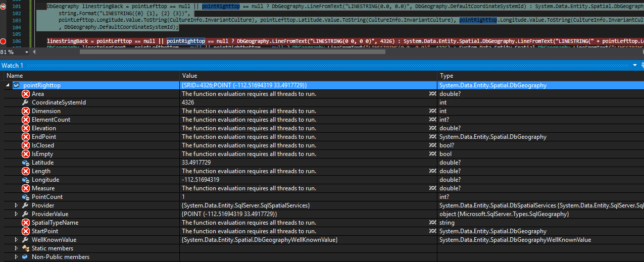Select the Static members row label

(x=53, y=248)
